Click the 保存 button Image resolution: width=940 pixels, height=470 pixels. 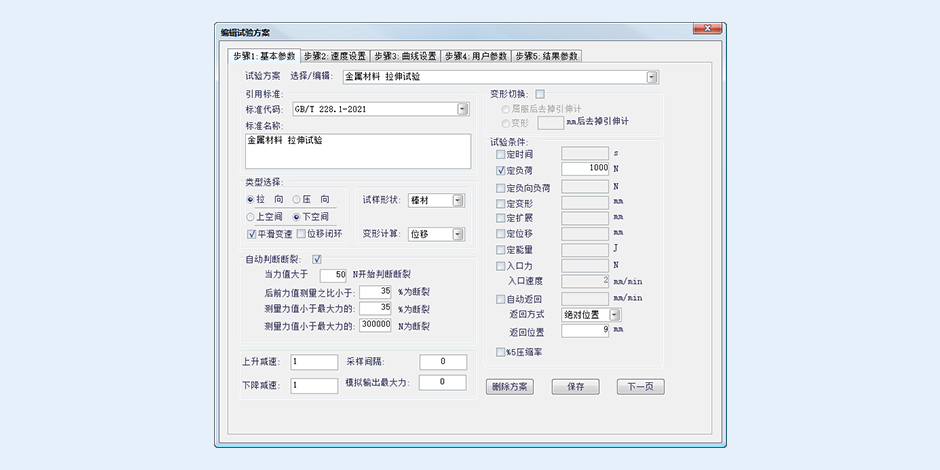pyautogui.click(x=575, y=386)
